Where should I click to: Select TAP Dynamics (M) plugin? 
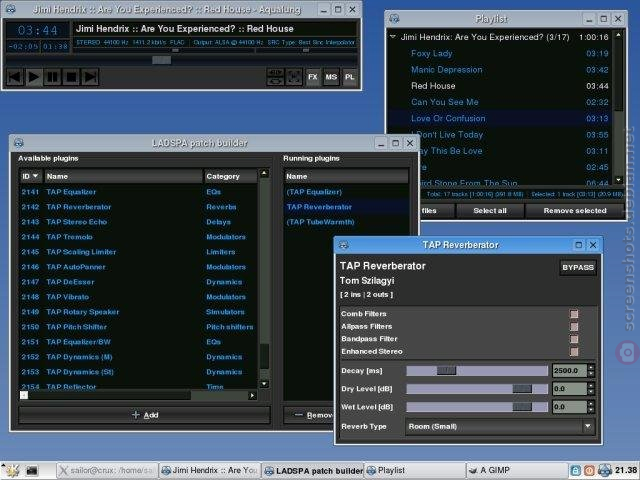(139, 357)
